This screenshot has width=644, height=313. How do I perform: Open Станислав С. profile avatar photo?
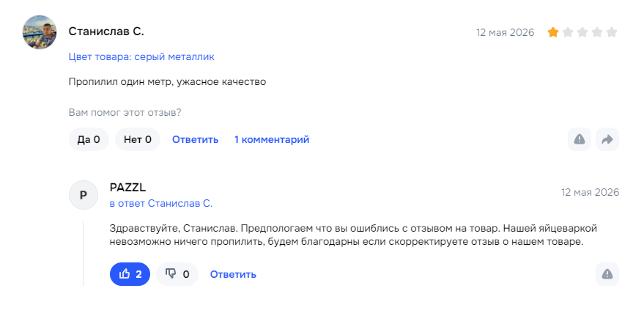point(40,32)
